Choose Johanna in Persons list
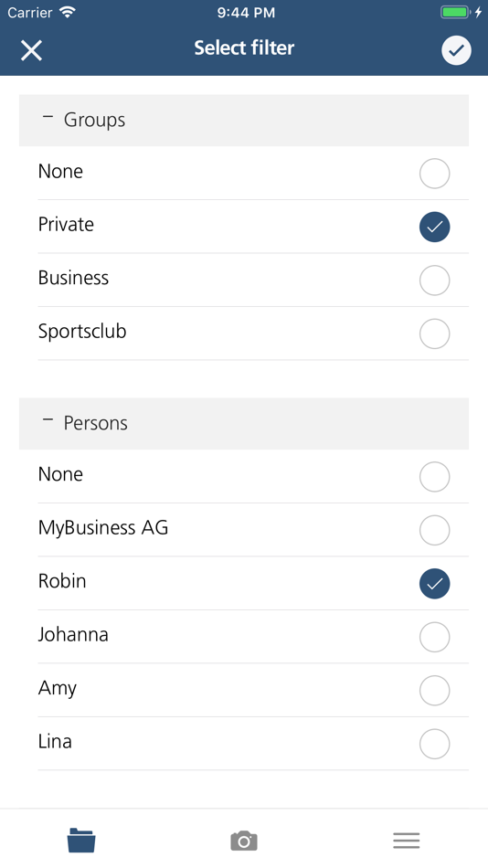This screenshot has width=488, height=868. 435,637
